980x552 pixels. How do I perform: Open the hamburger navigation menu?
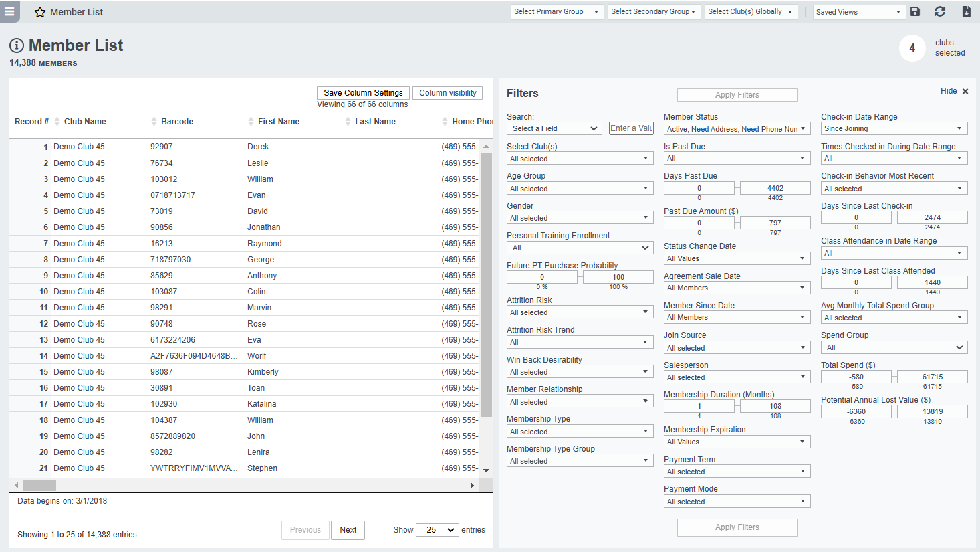(x=9, y=11)
